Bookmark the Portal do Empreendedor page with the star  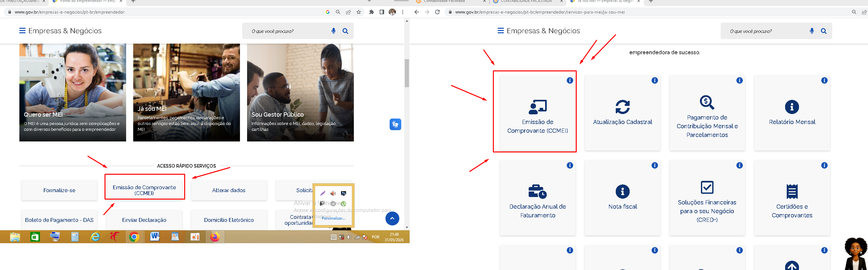(x=359, y=12)
